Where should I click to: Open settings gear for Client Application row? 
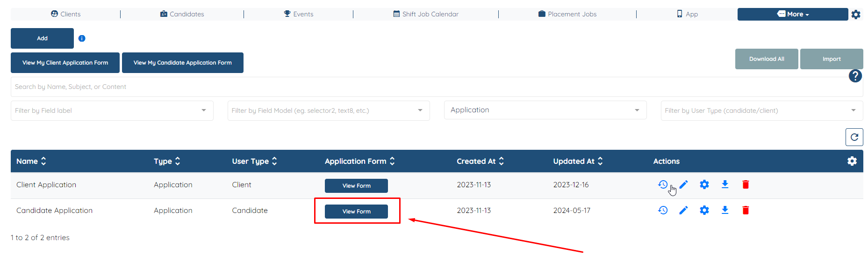tap(704, 184)
